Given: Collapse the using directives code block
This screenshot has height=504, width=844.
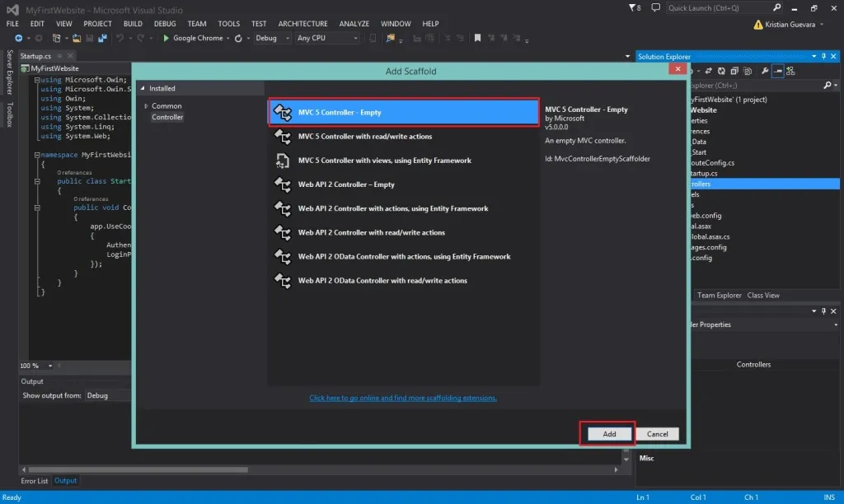Looking at the screenshot, I should tap(37, 80).
